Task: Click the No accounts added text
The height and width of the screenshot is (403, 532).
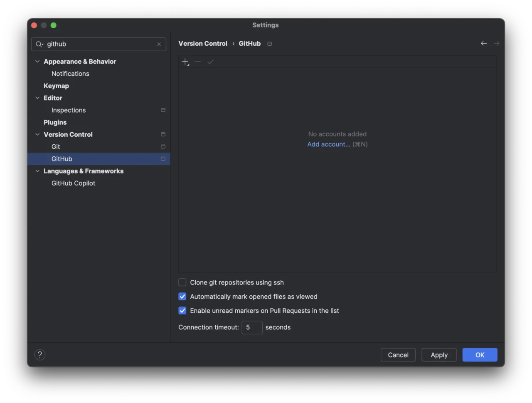Action: (337, 134)
